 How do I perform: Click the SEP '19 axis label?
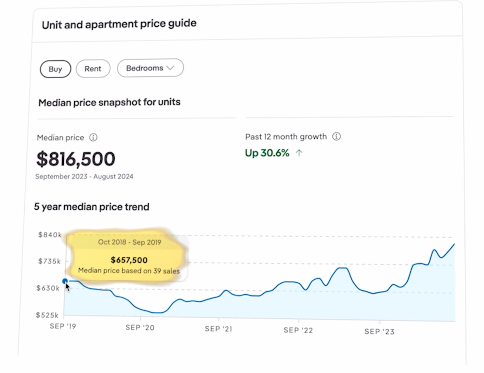[x=63, y=326]
